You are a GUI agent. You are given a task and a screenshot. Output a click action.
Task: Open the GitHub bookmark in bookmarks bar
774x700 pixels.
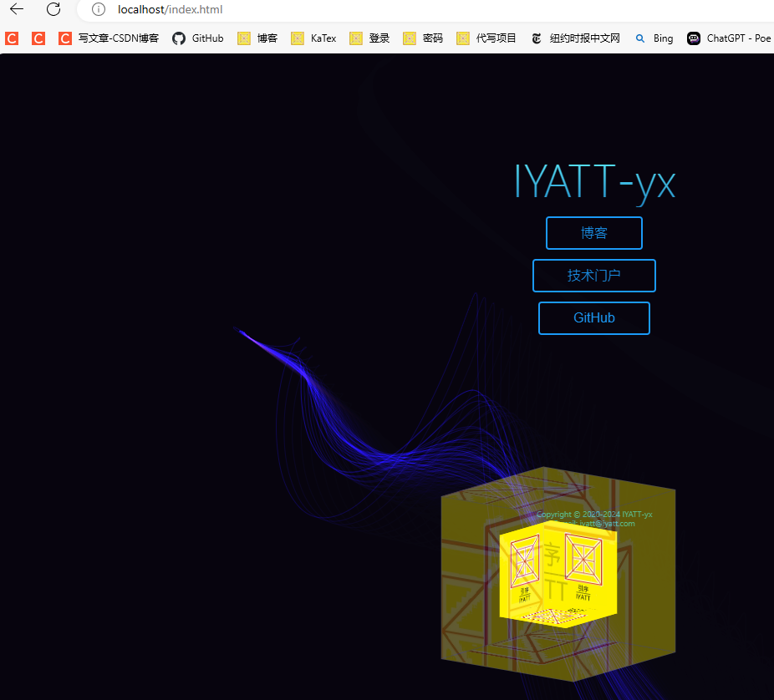pyautogui.click(x=198, y=38)
